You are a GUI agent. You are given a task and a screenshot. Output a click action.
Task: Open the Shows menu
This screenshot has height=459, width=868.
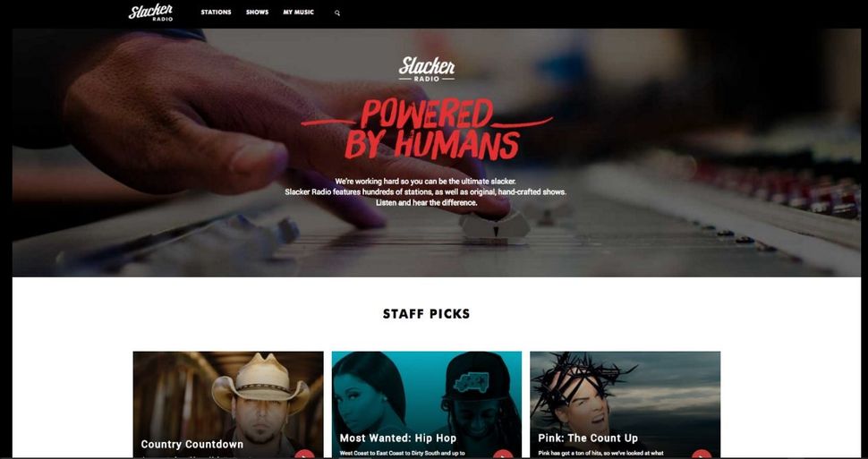coord(258,13)
